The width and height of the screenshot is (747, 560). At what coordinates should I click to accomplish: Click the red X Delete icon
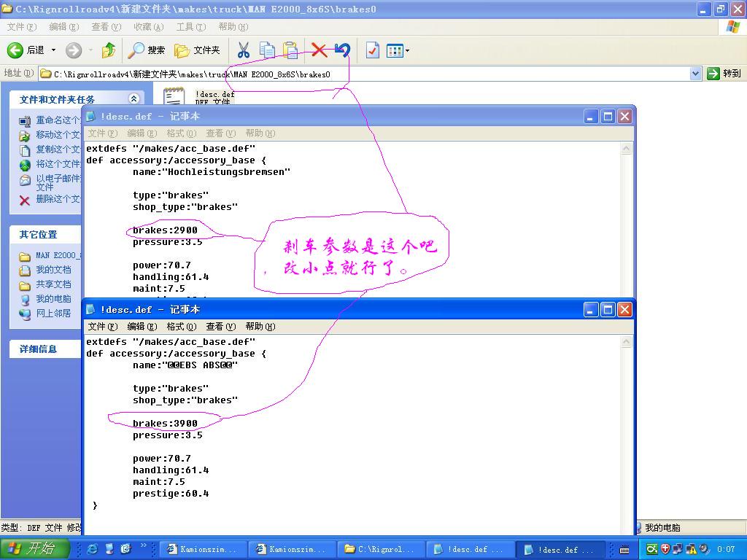tap(319, 50)
